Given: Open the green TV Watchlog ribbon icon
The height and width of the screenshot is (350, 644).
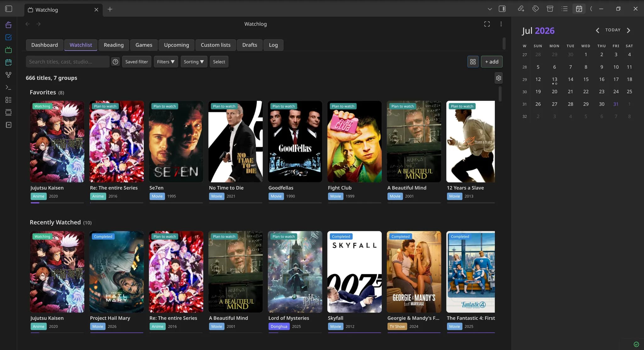Looking at the screenshot, I should coord(8,50).
